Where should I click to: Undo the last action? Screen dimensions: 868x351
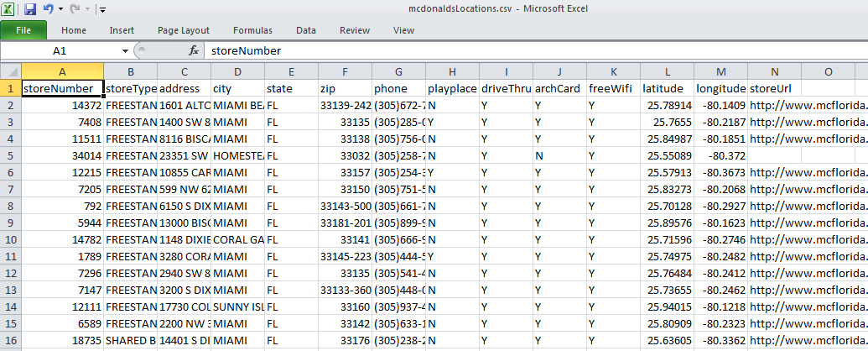coord(48,9)
